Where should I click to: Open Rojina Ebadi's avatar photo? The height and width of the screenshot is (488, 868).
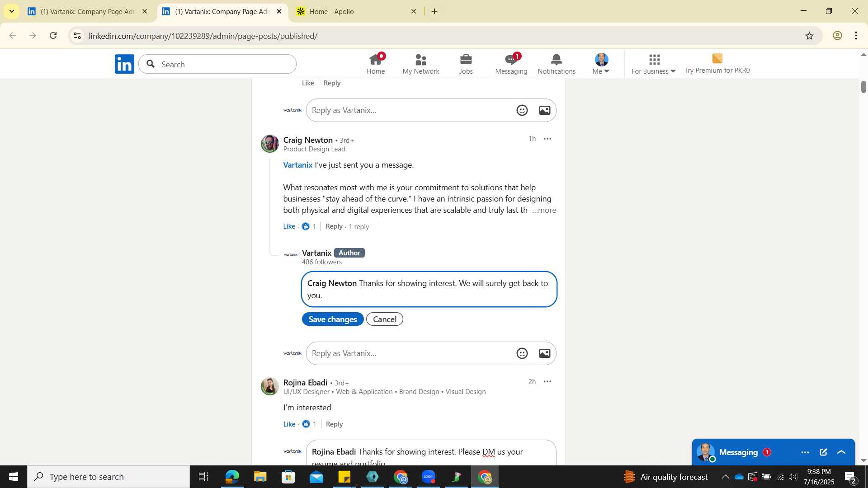(270, 386)
